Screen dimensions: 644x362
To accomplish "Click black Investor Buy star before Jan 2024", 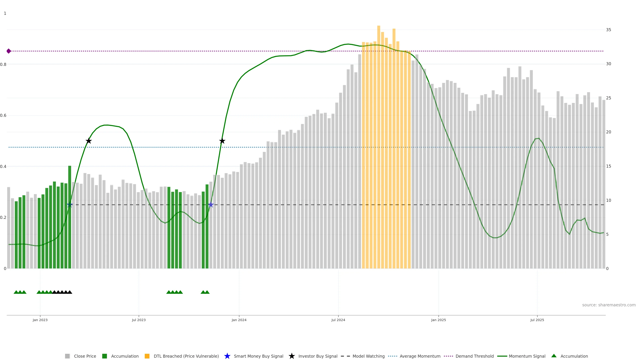I will (x=222, y=141).
